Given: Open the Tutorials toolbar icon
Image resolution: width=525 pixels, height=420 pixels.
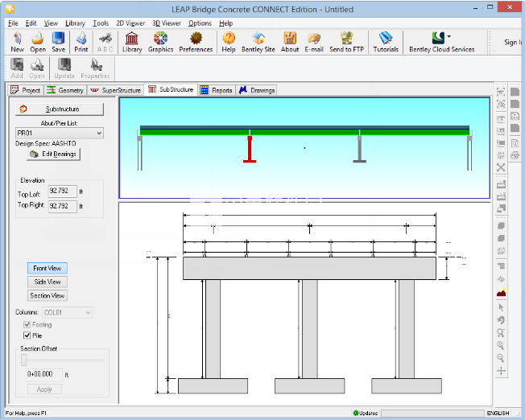Looking at the screenshot, I should [386, 42].
